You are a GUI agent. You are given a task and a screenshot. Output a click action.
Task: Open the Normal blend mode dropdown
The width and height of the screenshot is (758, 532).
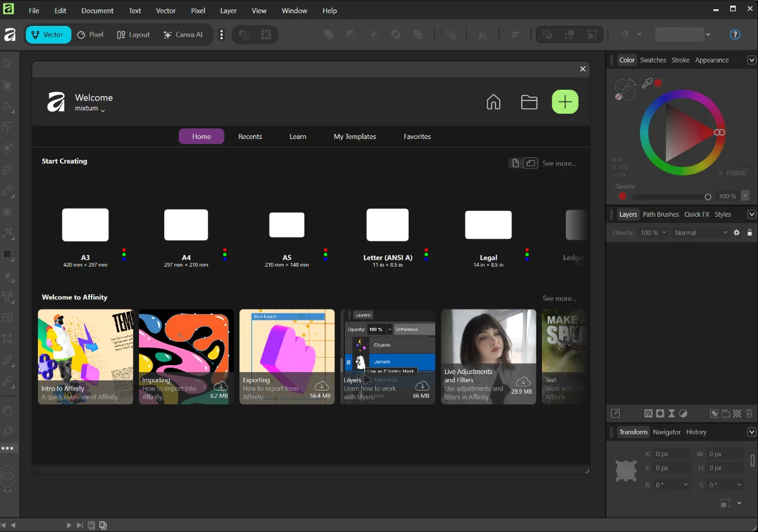point(701,233)
